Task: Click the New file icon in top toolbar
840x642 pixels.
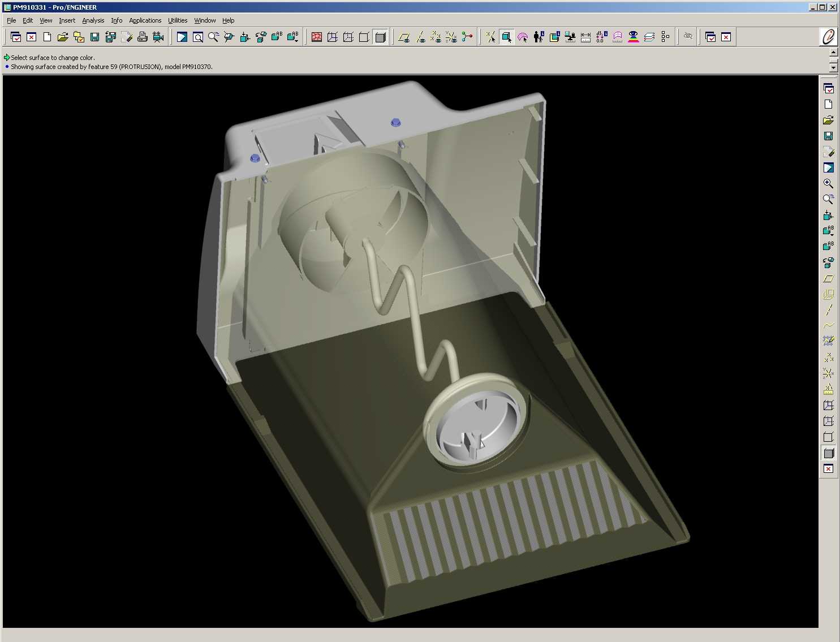Action: 48,37
